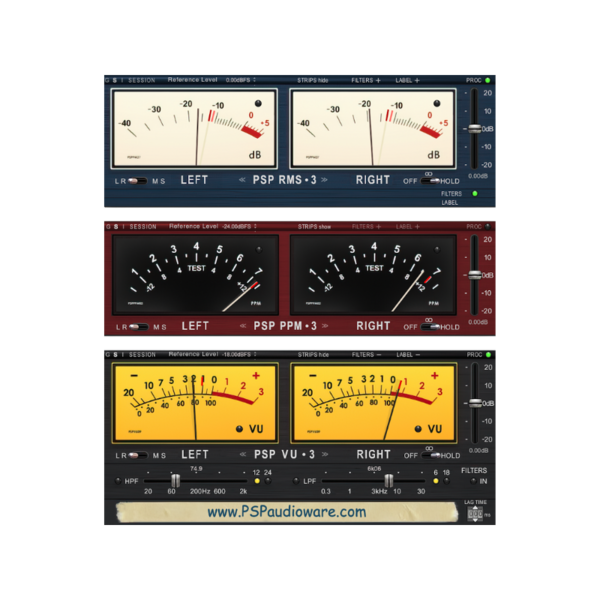Open Reference Level -24.00dBFS dropdown on PPM
This screenshot has height=600, width=600.
pyautogui.click(x=239, y=227)
